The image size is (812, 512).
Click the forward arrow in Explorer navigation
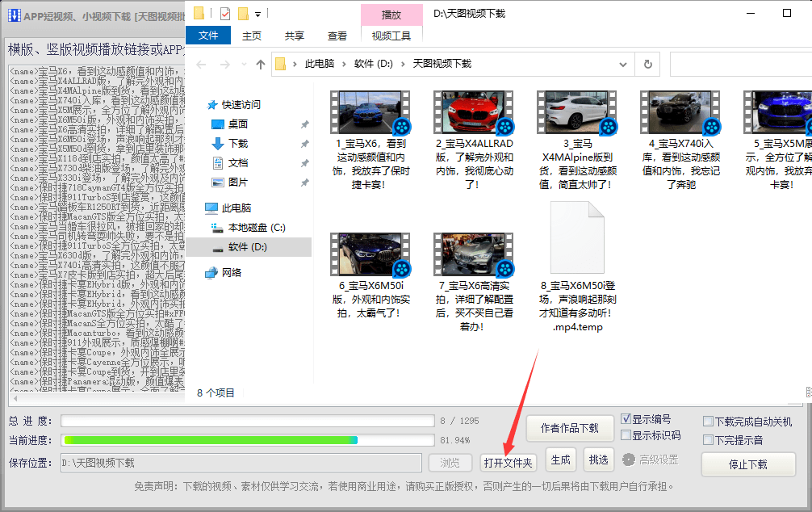coord(224,65)
